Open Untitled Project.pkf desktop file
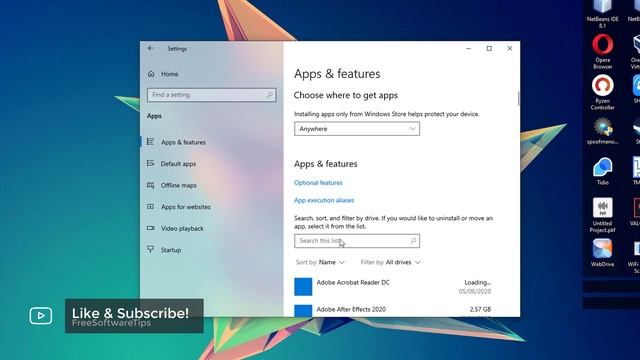The image size is (640, 360). 602,215
